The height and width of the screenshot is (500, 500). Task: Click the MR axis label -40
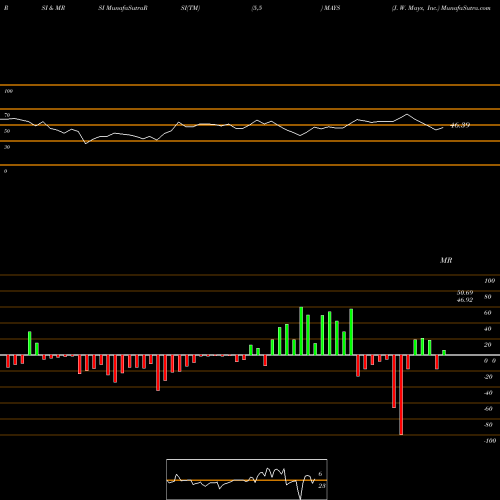click(x=488, y=393)
